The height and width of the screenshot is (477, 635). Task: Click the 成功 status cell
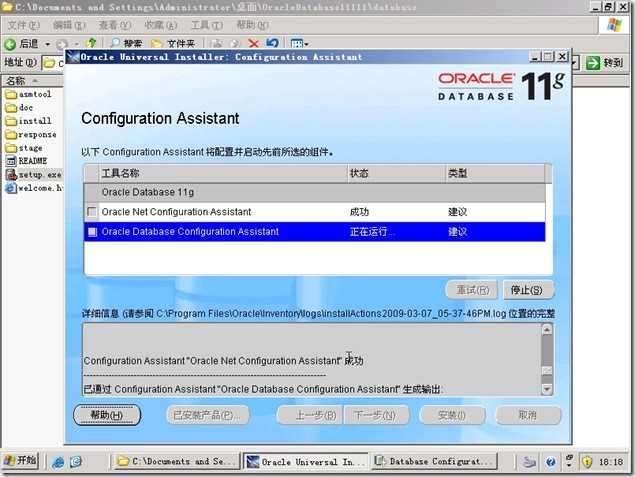coord(359,212)
